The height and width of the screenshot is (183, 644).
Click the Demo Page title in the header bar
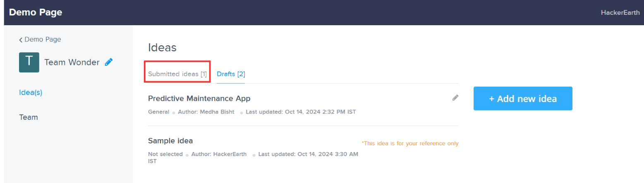click(36, 12)
